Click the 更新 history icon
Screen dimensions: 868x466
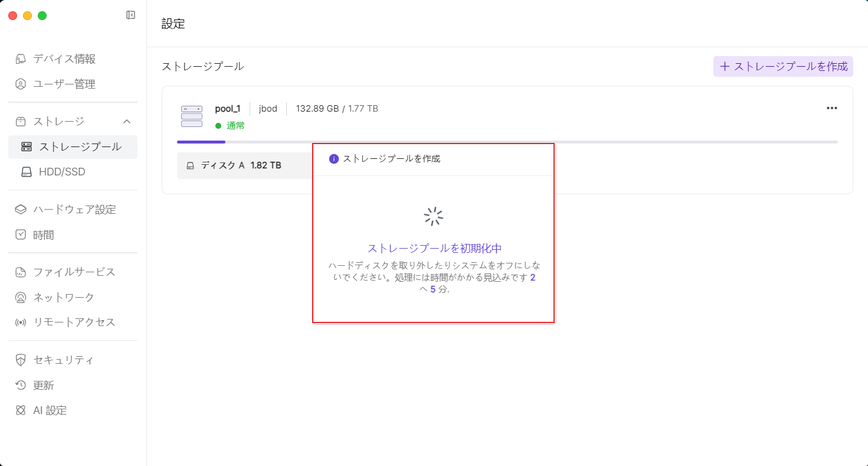21,386
